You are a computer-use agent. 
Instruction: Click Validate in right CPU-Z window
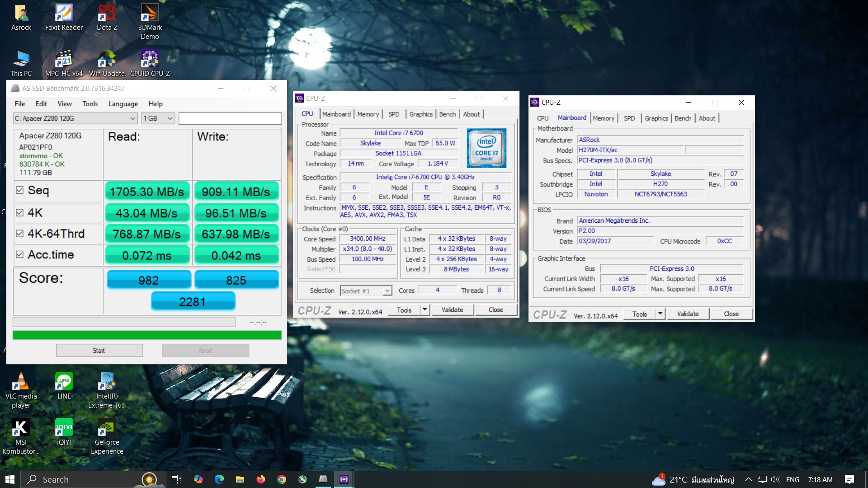pos(688,314)
